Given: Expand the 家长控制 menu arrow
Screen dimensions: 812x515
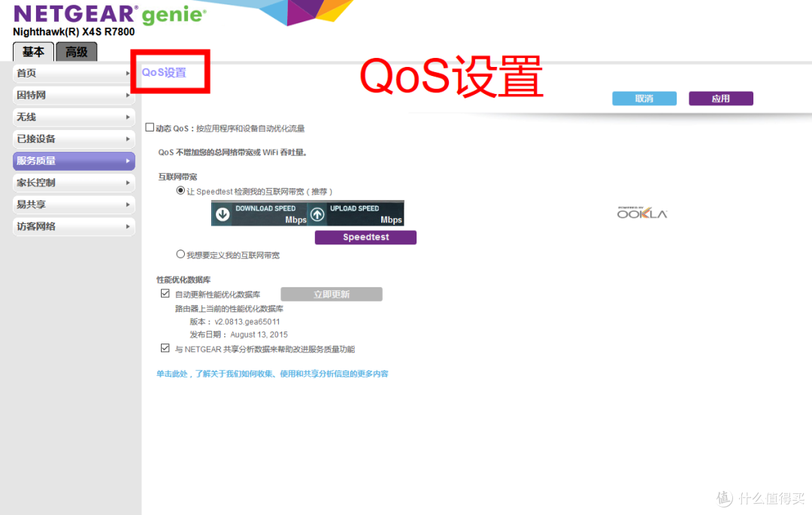Looking at the screenshot, I should (127, 183).
